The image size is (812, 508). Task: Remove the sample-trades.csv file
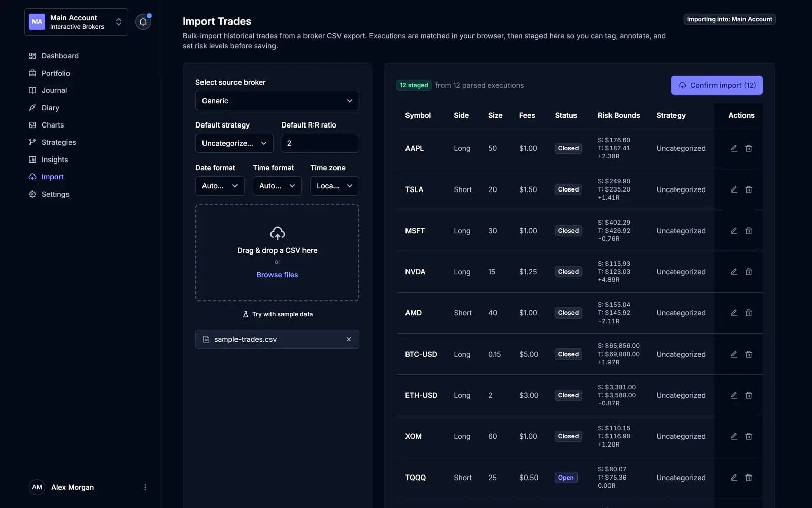(349, 339)
